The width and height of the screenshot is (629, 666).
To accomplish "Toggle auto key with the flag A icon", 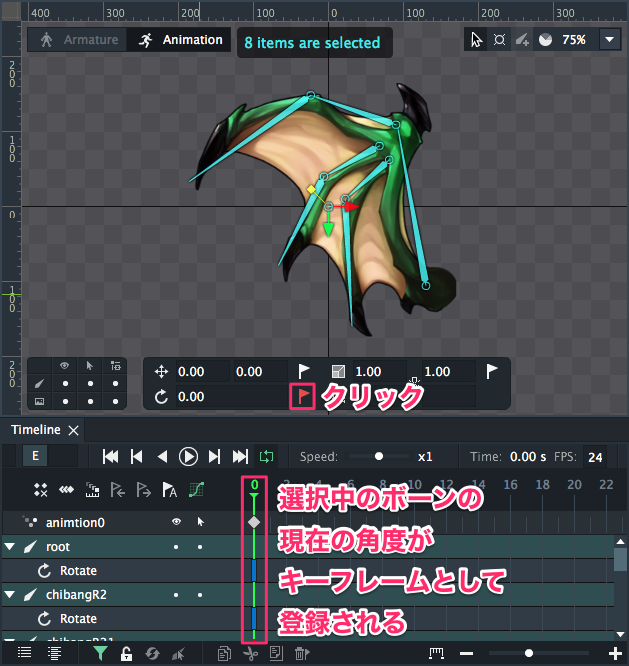I will click(169, 490).
